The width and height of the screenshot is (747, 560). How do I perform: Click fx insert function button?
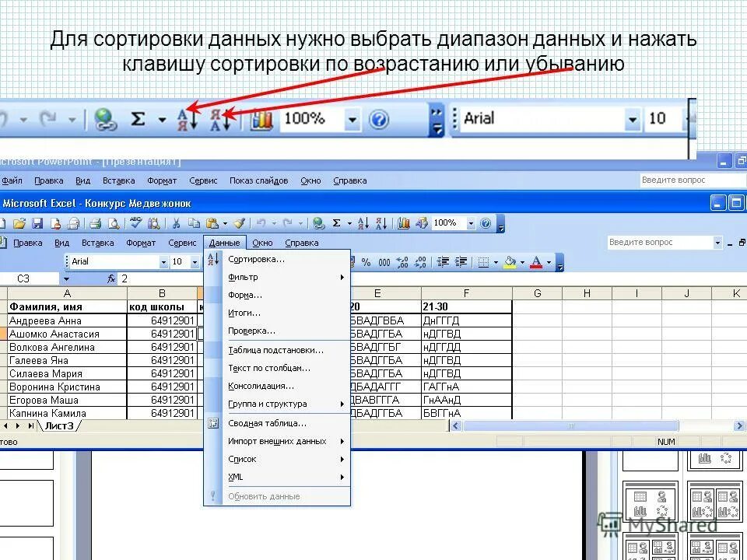click(x=111, y=279)
